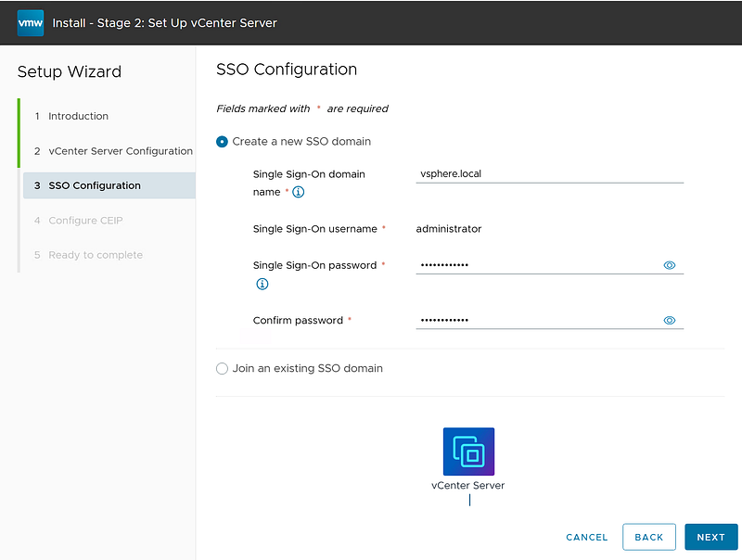
Task: Select SSO Configuration step in sidebar
Action: 94,185
